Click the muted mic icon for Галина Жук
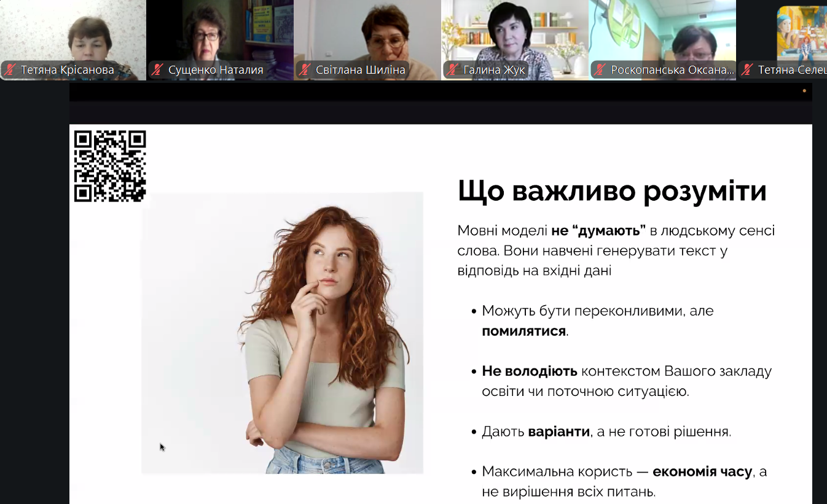 (452, 70)
